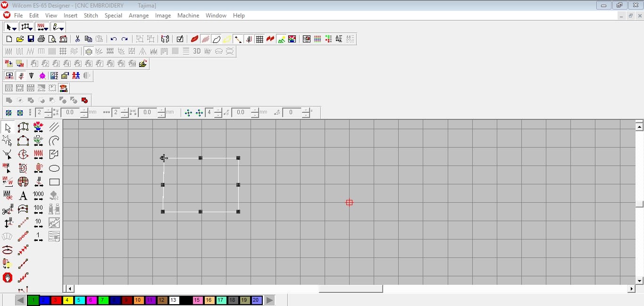
Task: Copy the selection with the copy icon
Action: click(x=88, y=39)
